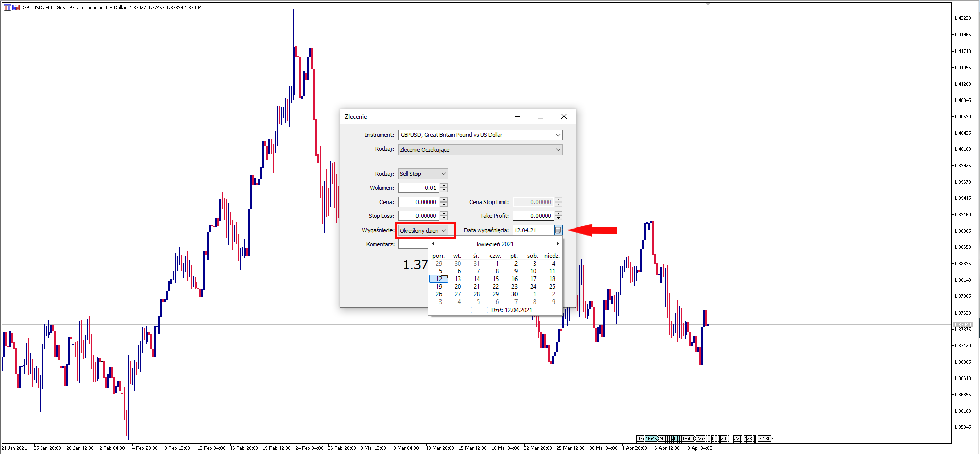Pick April 19 in the calendar

coord(439,287)
